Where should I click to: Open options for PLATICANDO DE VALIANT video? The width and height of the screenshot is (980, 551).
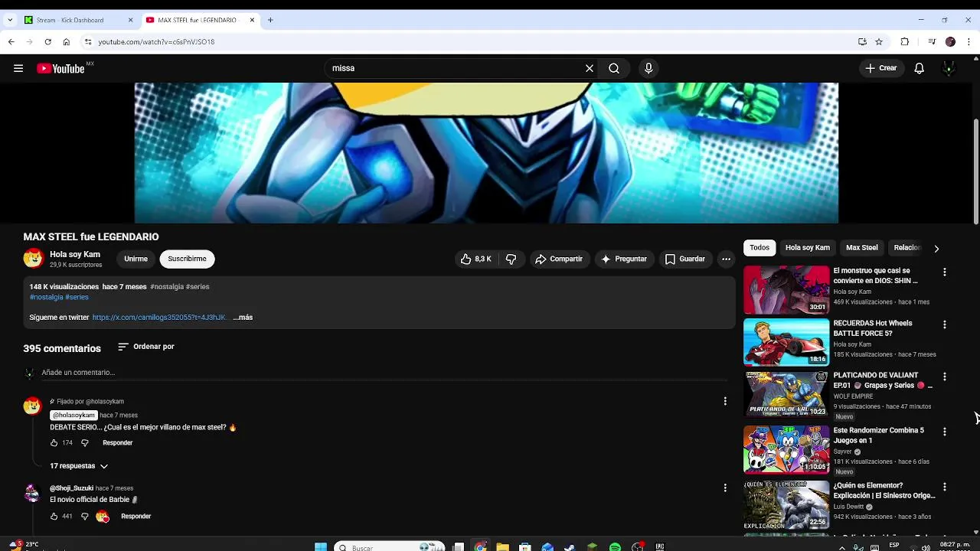click(x=944, y=377)
